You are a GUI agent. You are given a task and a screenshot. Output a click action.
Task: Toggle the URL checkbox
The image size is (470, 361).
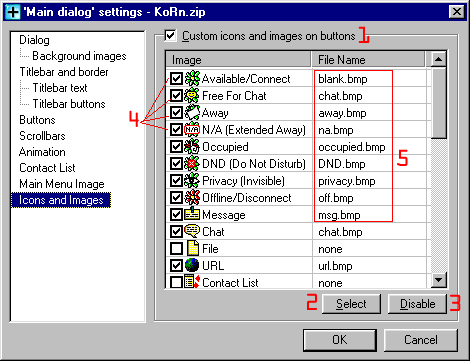click(x=176, y=266)
